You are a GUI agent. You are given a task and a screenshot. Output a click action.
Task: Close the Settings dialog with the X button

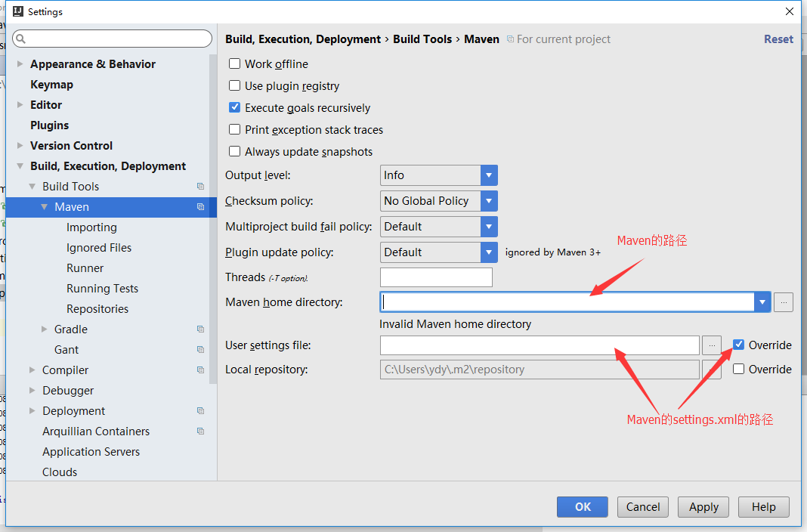(x=790, y=11)
